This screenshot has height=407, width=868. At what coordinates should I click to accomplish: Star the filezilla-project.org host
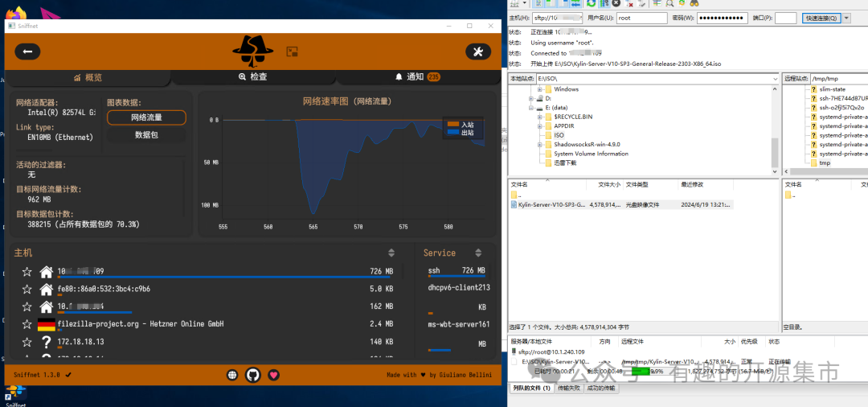(x=26, y=324)
